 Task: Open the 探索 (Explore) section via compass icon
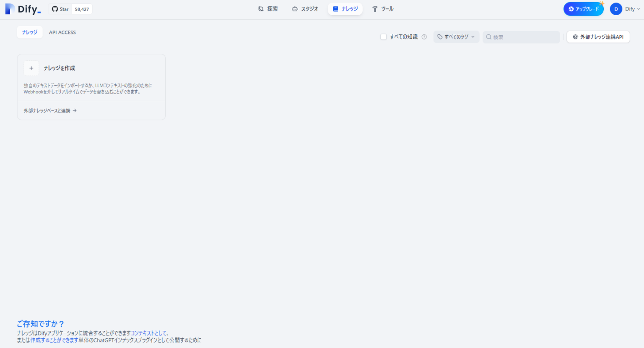pyautogui.click(x=260, y=8)
